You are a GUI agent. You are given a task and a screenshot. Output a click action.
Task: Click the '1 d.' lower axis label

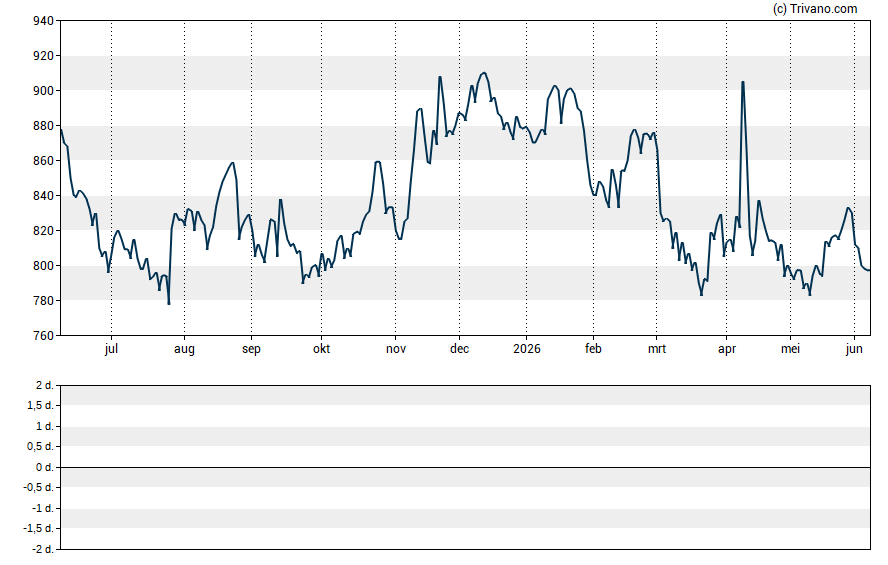click(x=44, y=426)
